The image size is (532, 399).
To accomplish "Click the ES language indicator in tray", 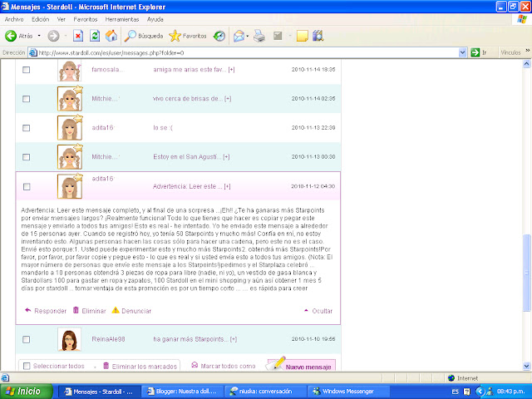I will click(x=455, y=392).
